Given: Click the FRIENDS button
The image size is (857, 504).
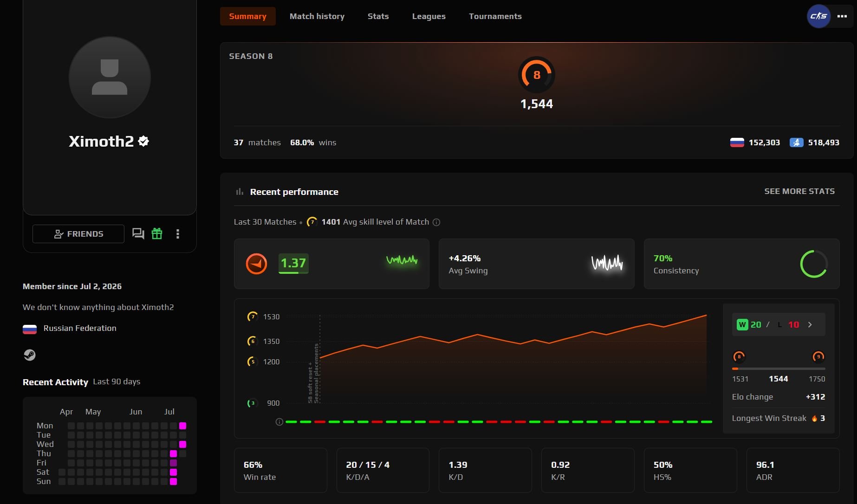Looking at the screenshot, I should 78,234.
